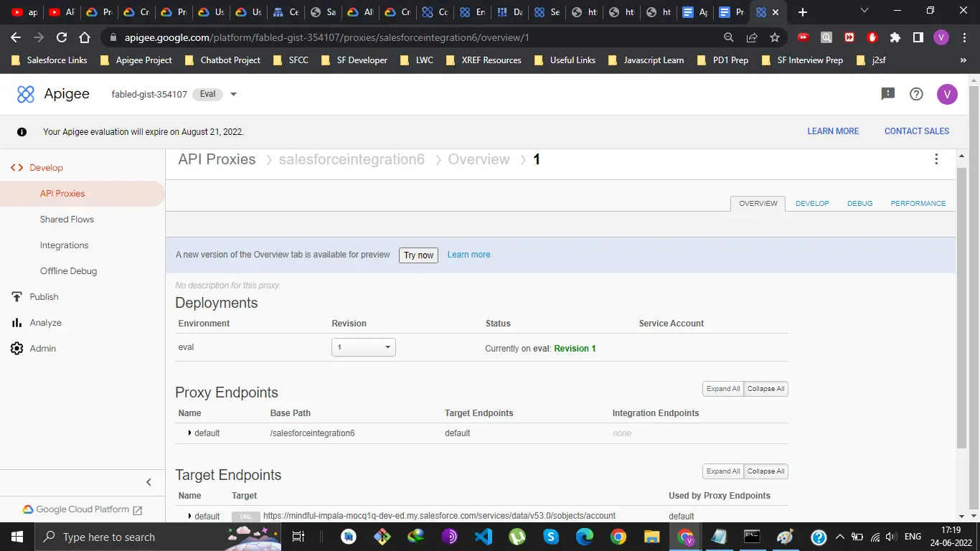
Task: Open the Apigee Project bookmark folder
Action: [x=136, y=60]
